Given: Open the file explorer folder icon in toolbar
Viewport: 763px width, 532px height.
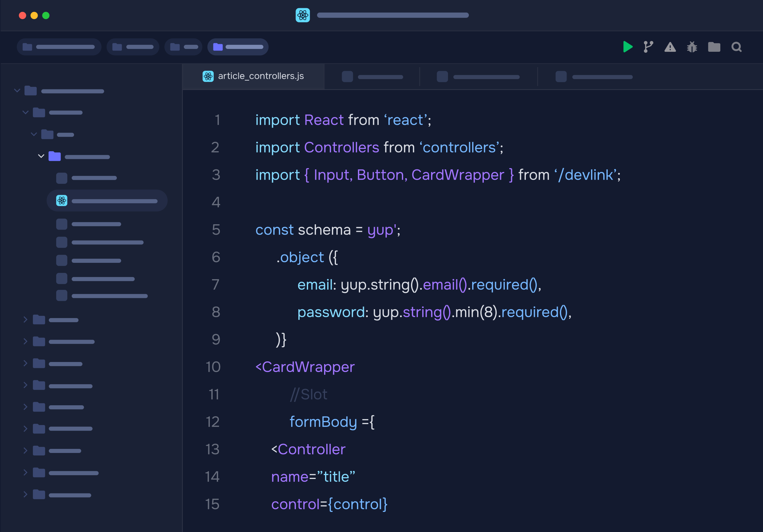Looking at the screenshot, I should 714,47.
